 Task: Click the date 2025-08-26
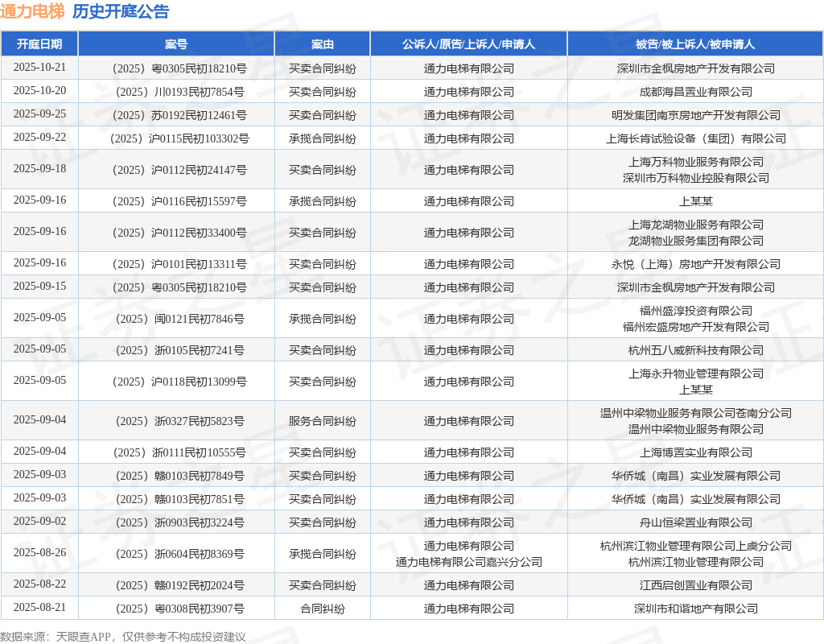[39, 552]
